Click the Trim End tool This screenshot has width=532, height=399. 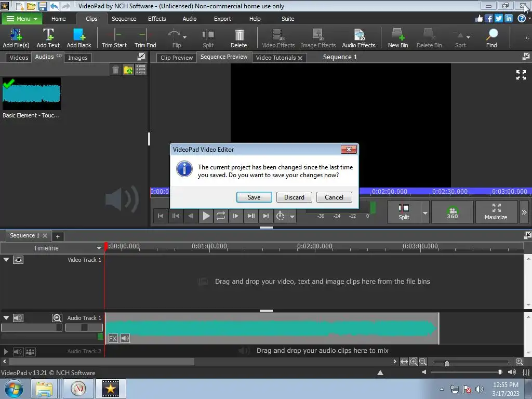(x=145, y=38)
